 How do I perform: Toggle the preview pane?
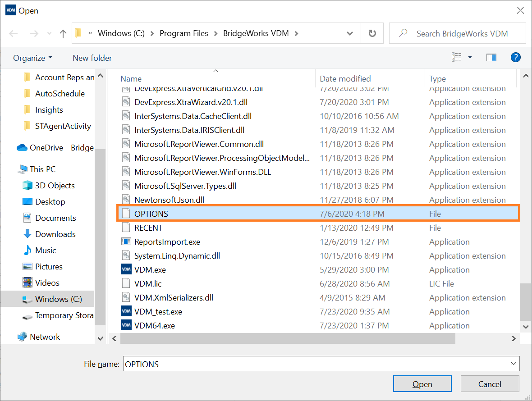pos(491,57)
